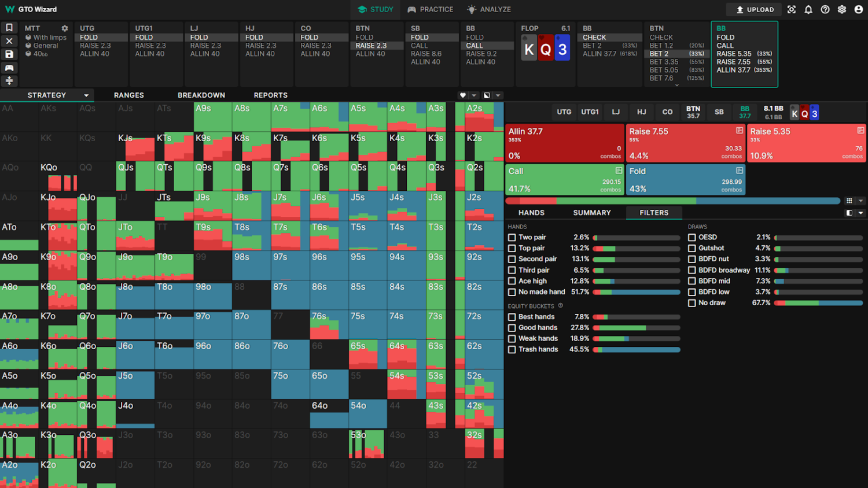The height and width of the screenshot is (488, 868).
Task: Open MTT solution settings gear
Action: (x=65, y=28)
